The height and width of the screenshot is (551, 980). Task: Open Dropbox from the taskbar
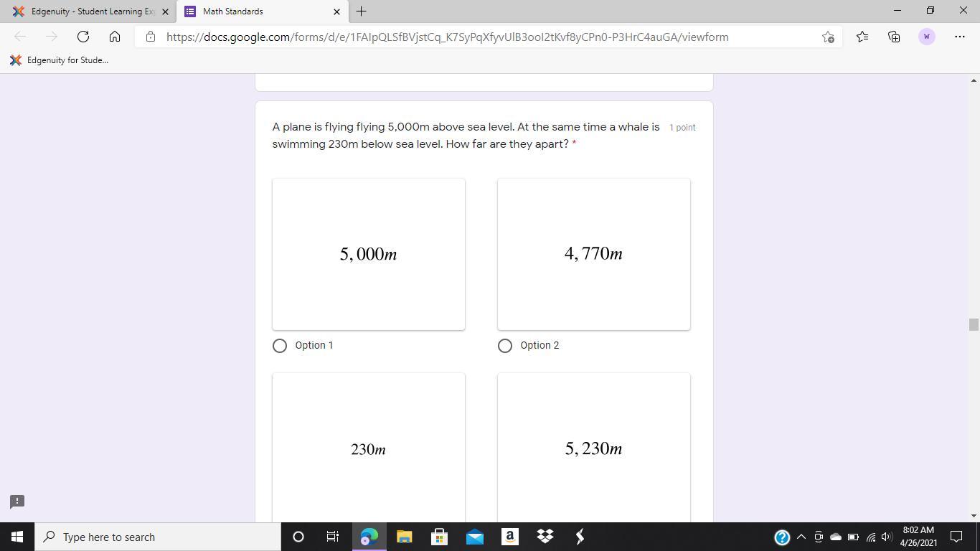(545, 537)
